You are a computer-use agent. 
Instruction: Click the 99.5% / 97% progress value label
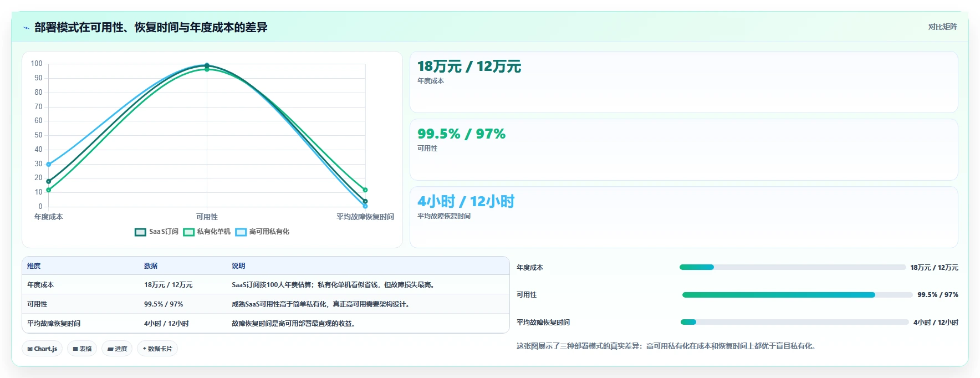click(x=938, y=295)
